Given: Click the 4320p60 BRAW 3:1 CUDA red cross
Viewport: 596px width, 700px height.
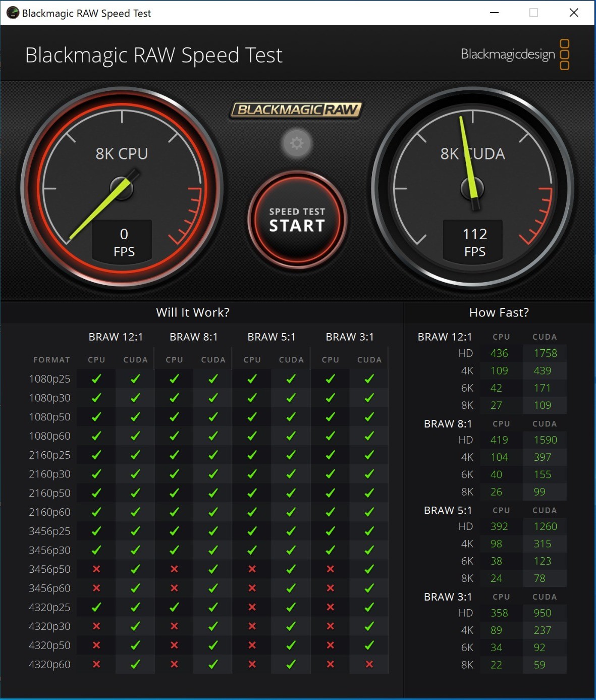Looking at the screenshot, I should click(369, 664).
